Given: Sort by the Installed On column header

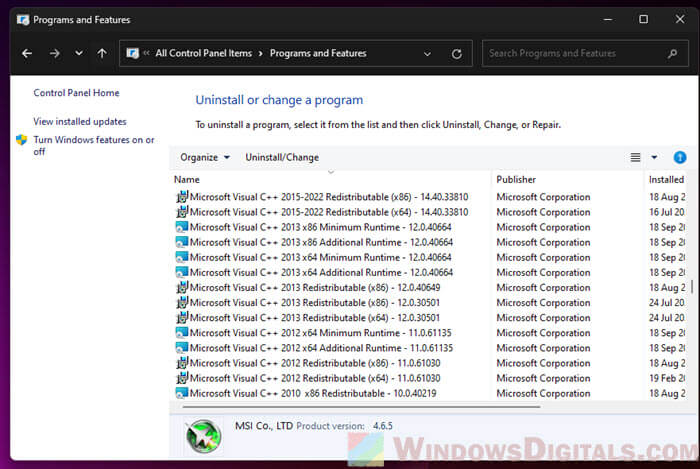Looking at the screenshot, I should (666, 179).
